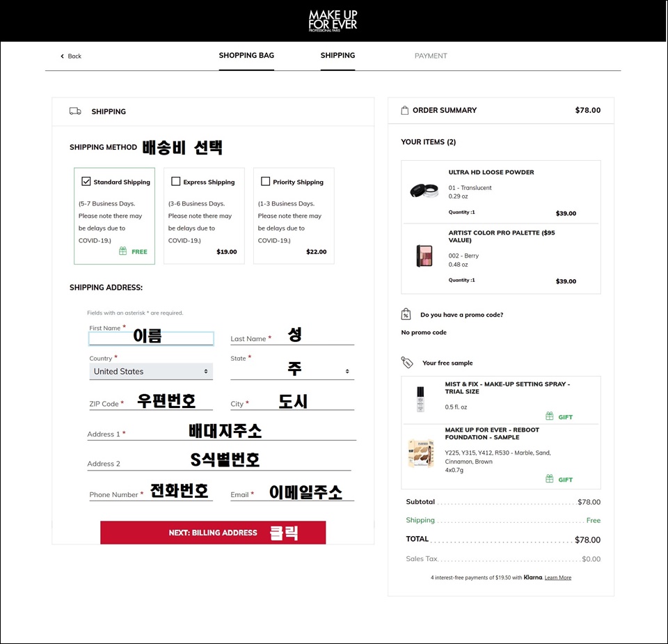Click the '01 - Translucent' shade text
The height and width of the screenshot is (644, 668).
pyautogui.click(x=470, y=187)
